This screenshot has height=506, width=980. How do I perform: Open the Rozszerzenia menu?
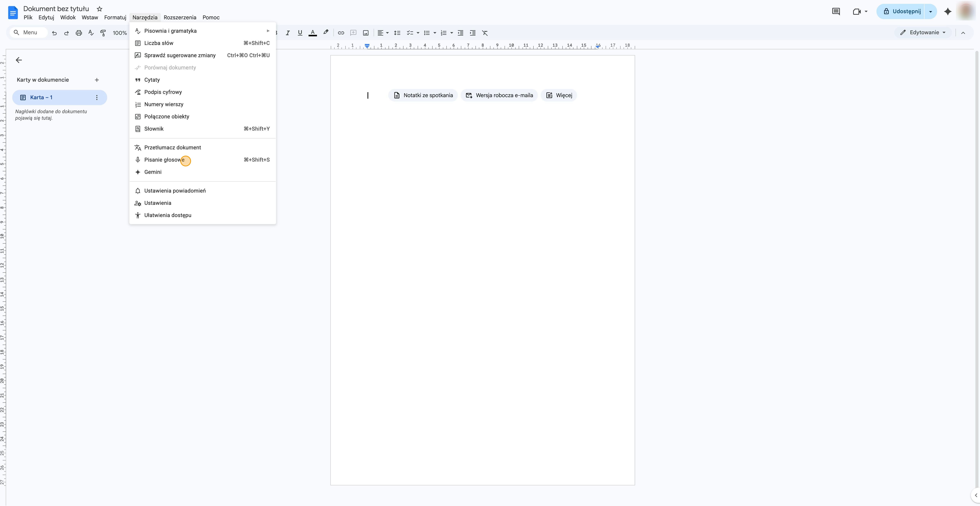[x=180, y=17]
